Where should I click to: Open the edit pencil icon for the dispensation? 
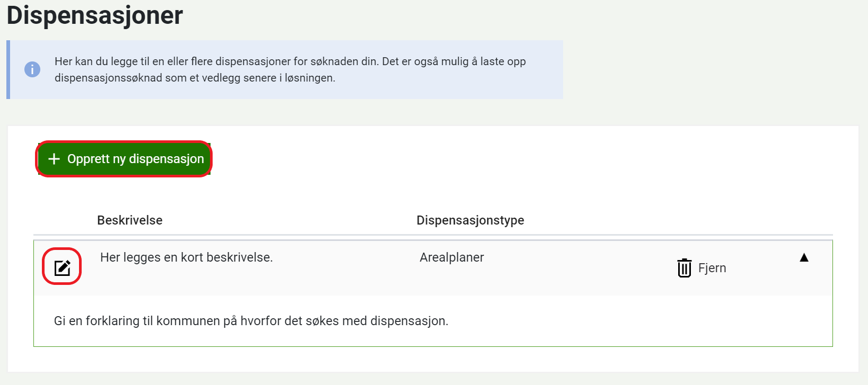click(x=62, y=267)
